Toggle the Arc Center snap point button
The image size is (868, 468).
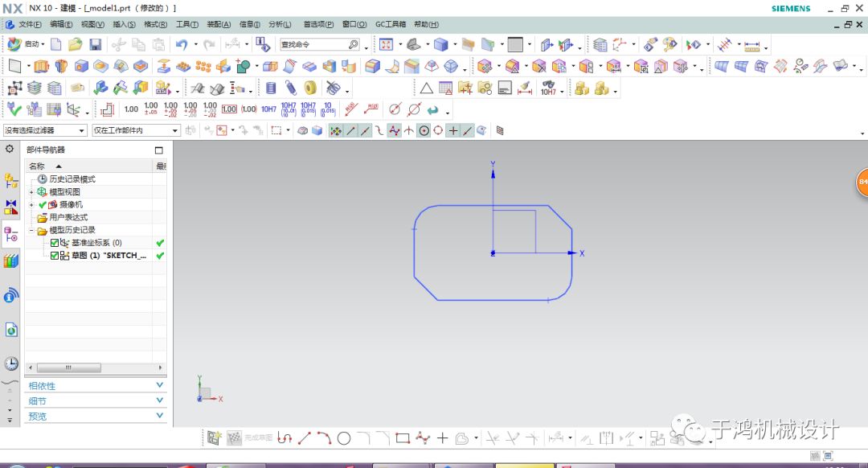[424, 131]
